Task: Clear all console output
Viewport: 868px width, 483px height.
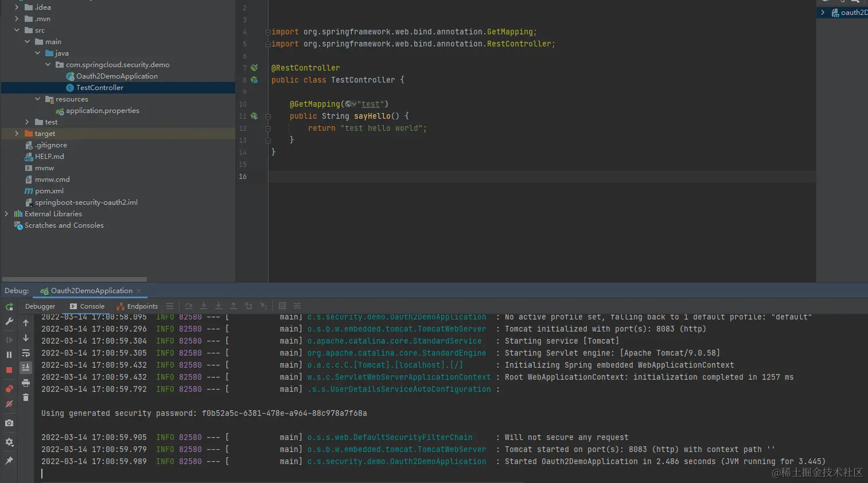Action: pyautogui.click(x=26, y=398)
